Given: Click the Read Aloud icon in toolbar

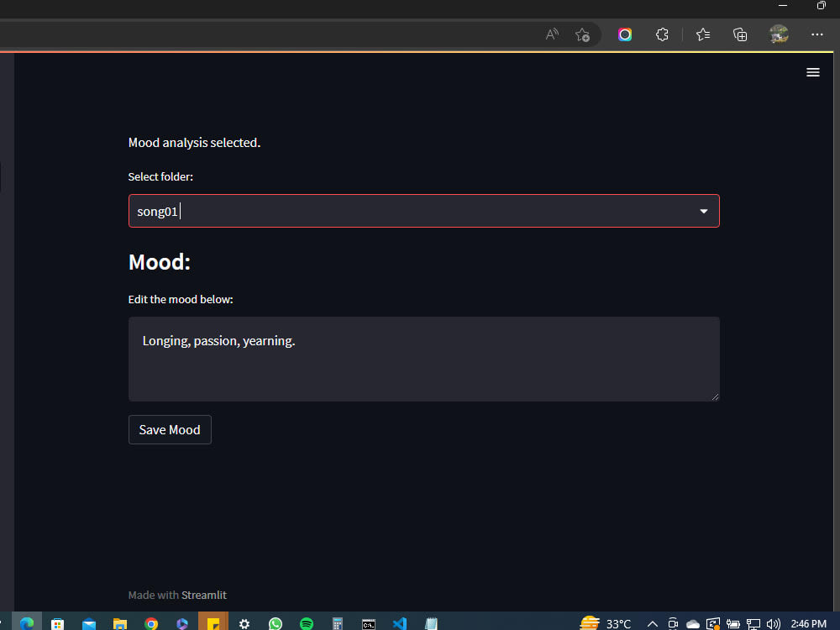Looking at the screenshot, I should tap(552, 34).
